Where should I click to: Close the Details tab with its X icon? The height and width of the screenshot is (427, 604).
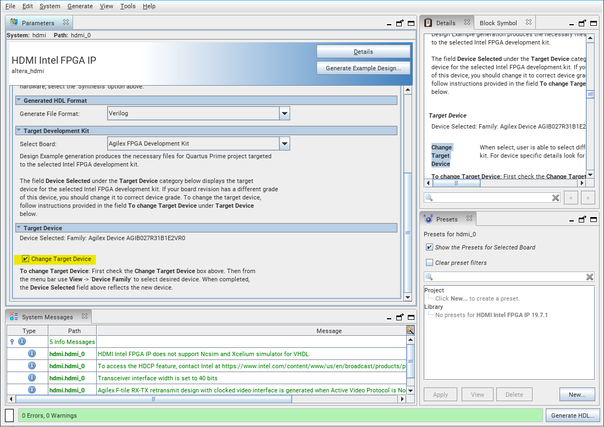467,22
